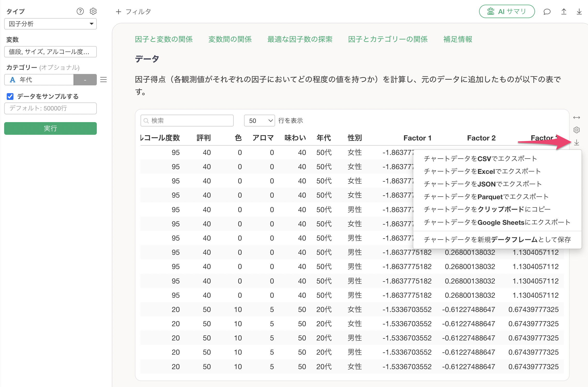Open the 年代 category column selector

(x=39, y=80)
